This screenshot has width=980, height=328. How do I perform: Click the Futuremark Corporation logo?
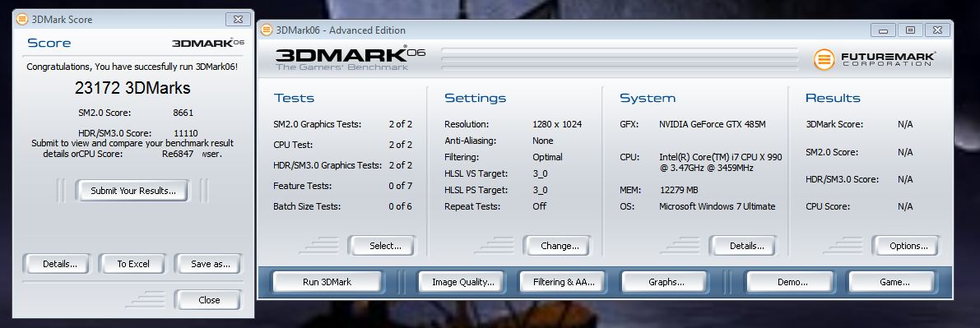click(875, 60)
